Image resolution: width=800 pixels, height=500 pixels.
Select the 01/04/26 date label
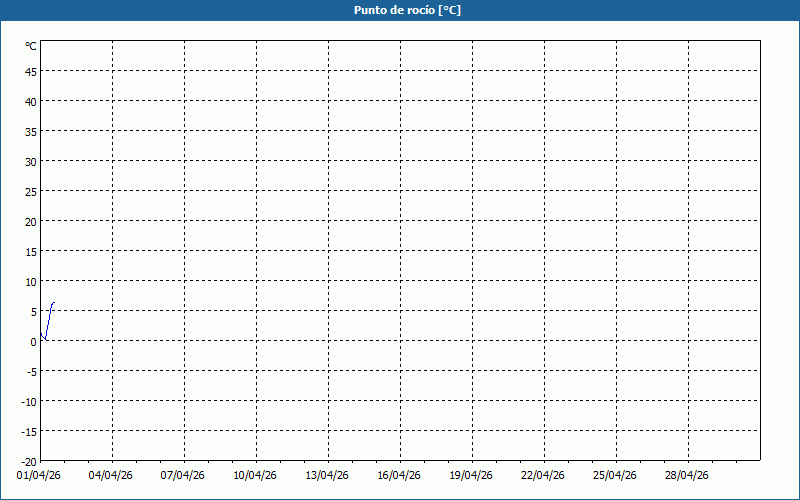pos(39,475)
